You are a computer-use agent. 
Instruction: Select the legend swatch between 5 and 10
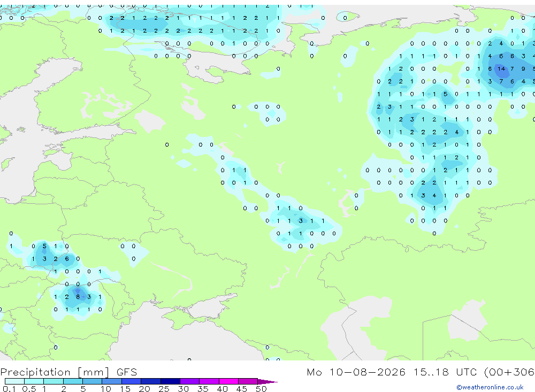[93, 381]
